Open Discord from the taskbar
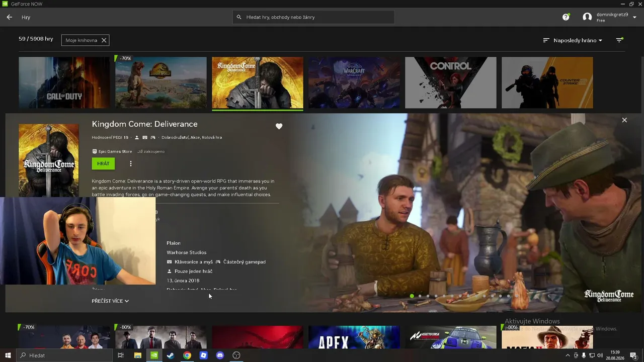The image size is (644, 362). (220, 355)
